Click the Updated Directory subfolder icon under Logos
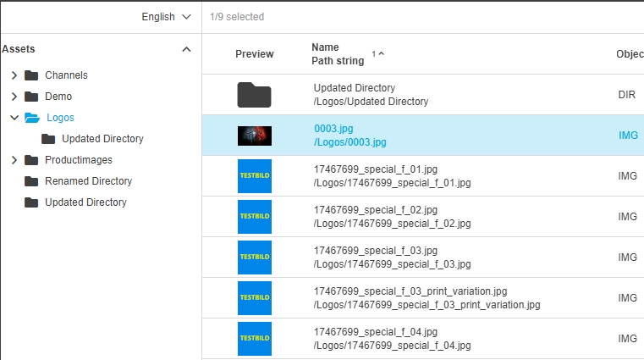The width and height of the screenshot is (644, 360). (x=48, y=139)
